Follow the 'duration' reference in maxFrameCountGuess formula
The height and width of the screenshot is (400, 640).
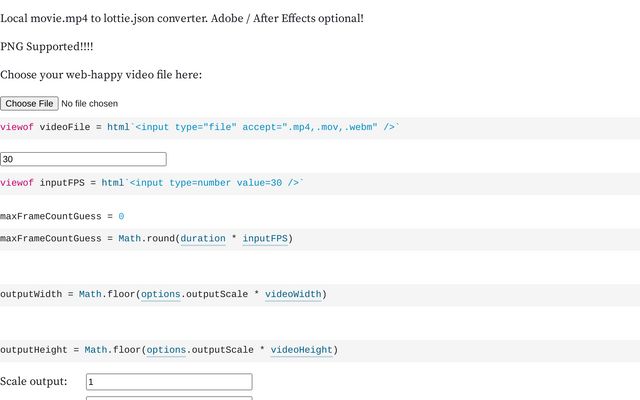(203, 239)
